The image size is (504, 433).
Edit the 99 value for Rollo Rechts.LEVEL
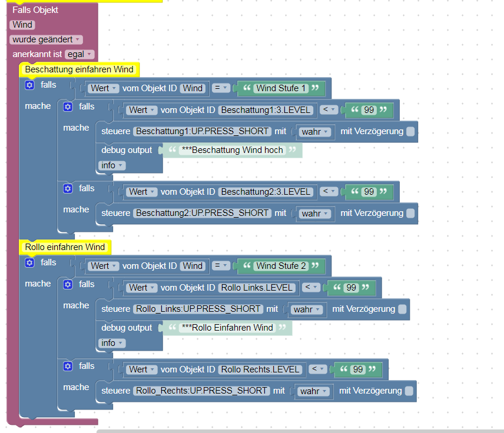click(358, 369)
